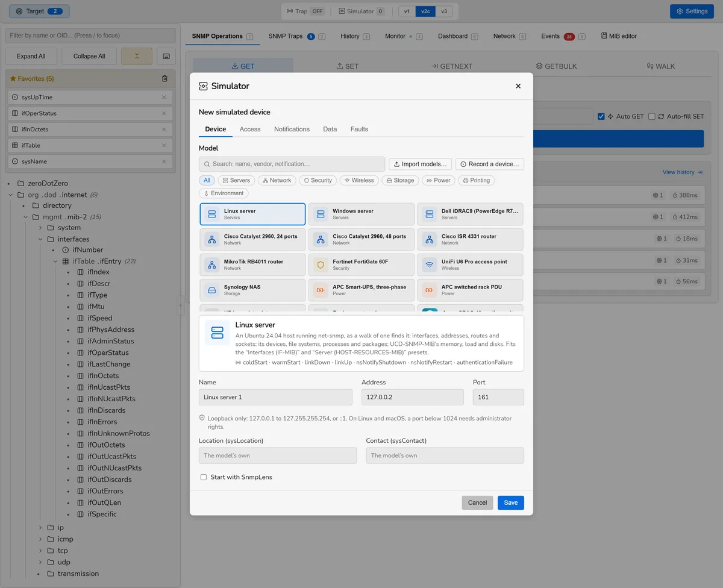Choose the Dell iDRAC9 PowerEdge model
This screenshot has width=723, height=588.
[470, 214]
